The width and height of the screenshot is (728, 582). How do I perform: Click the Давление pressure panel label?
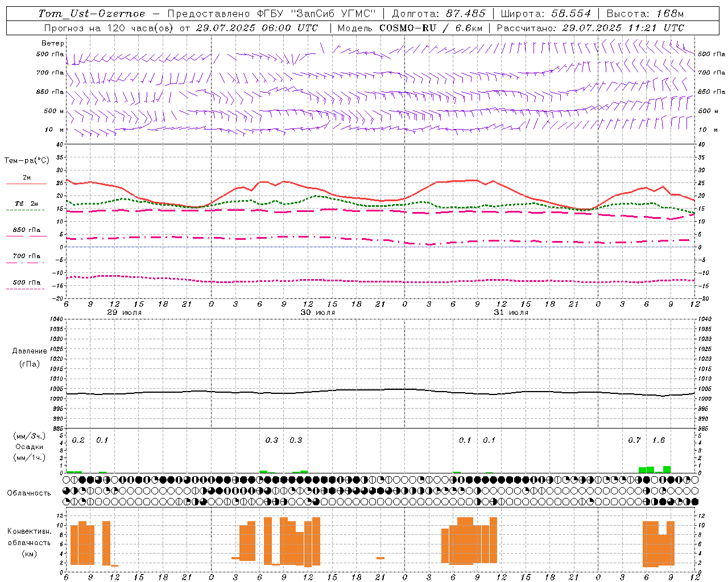[30, 351]
